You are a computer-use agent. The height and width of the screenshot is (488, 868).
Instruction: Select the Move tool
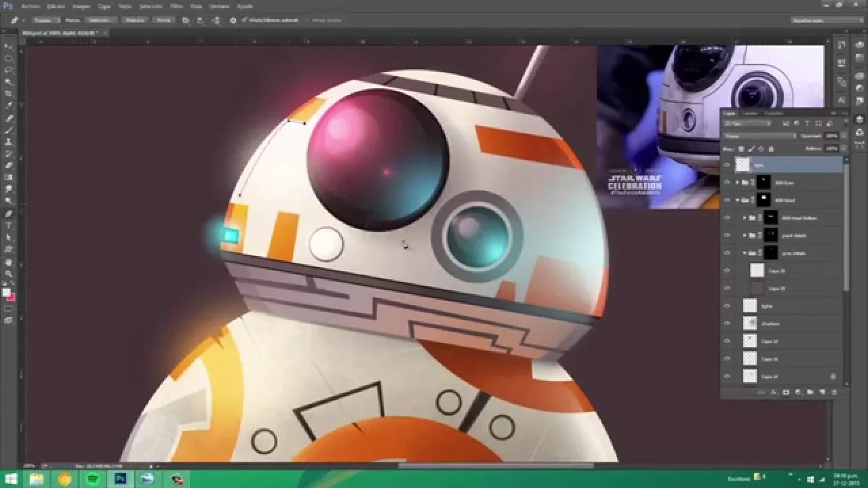pyautogui.click(x=9, y=46)
